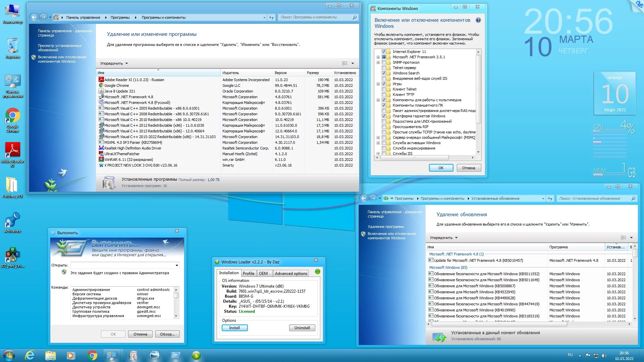Open the Открыть combo box dropdown arrow
This screenshot has height=362, width=644.
pyautogui.click(x=177, y=265)
